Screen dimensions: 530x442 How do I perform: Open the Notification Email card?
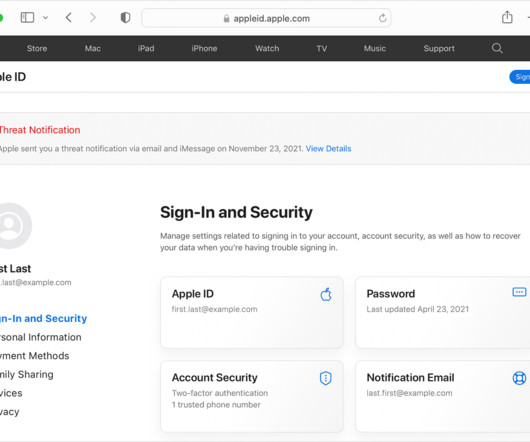click(x=443, y=396)
